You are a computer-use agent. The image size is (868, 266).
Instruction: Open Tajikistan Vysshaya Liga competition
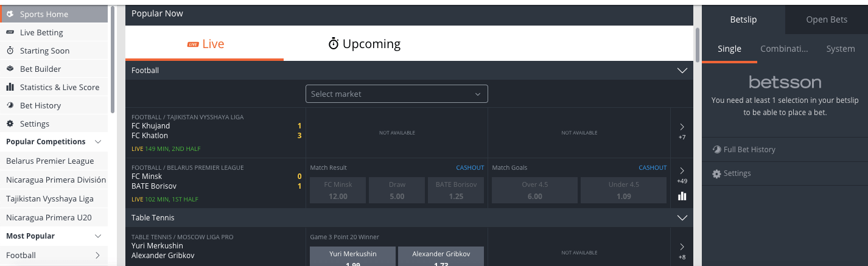point(54,198)
